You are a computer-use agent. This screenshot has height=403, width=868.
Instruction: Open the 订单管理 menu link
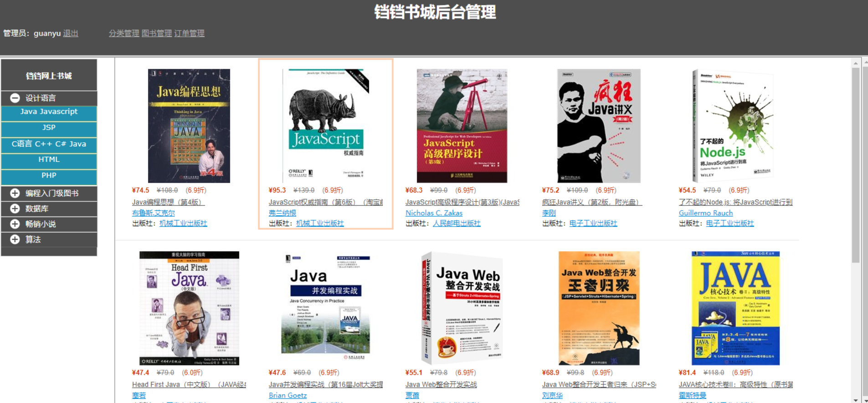tap(189, 33)
